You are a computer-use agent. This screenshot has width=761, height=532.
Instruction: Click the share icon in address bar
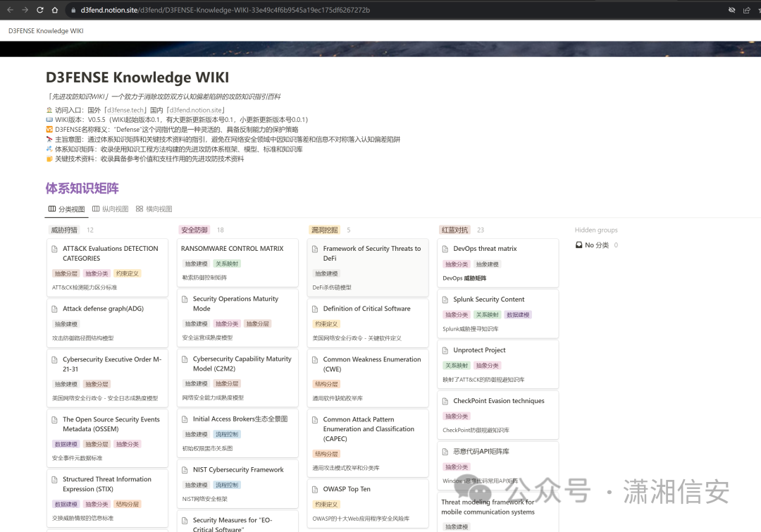click(x=746, y=10)
